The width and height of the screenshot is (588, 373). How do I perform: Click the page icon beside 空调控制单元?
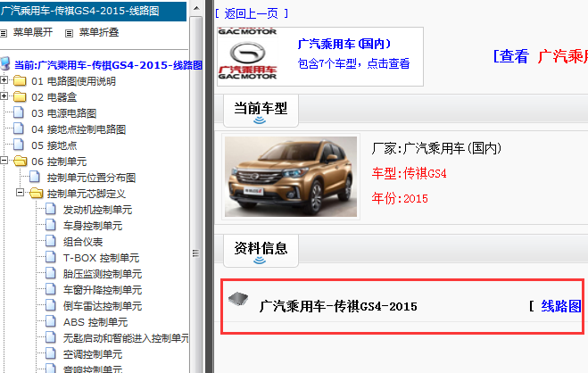click(x=51, y=354)
